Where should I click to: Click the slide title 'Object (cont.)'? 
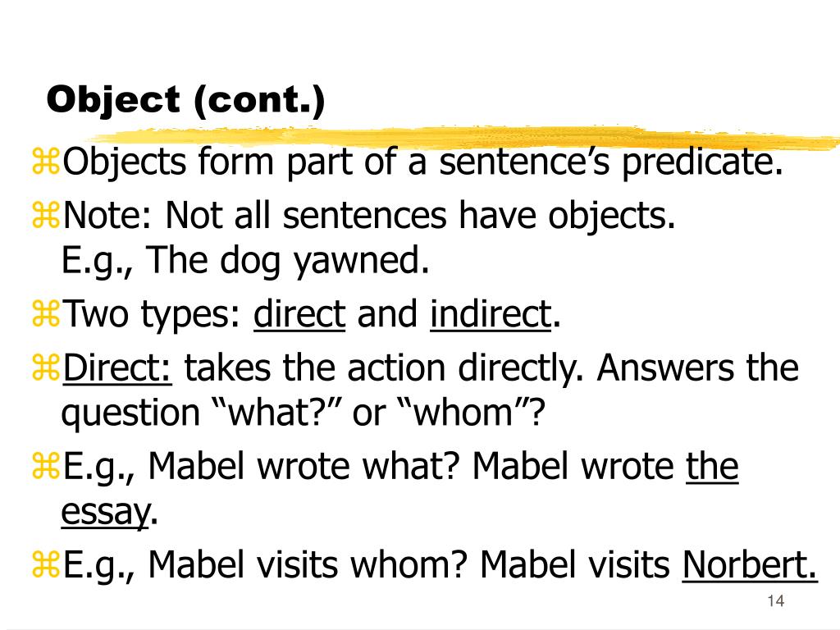click(x=186, y=100)
